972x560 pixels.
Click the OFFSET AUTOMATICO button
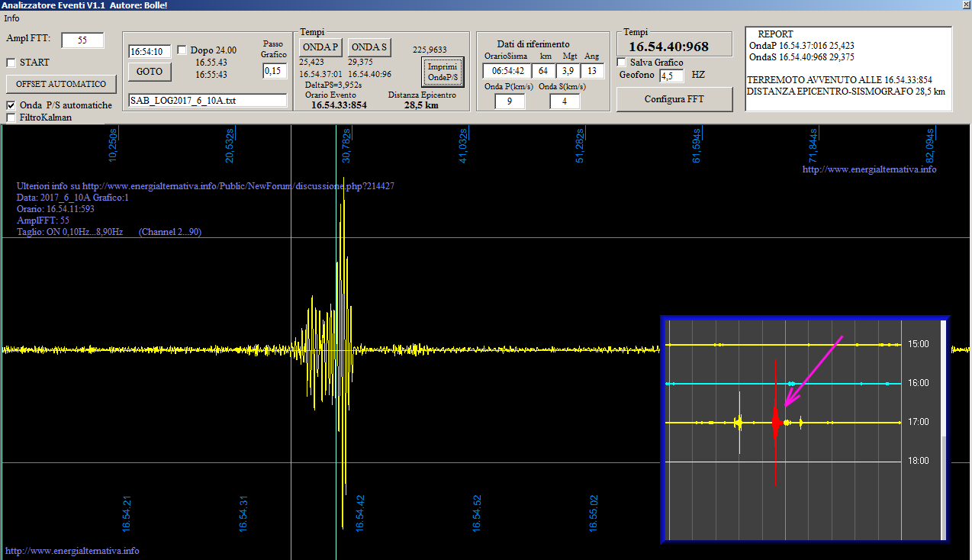pyautogui.click(x=61, y=83)
